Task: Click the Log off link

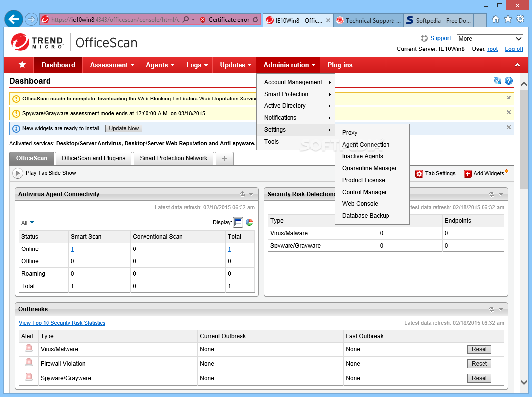Action: (x=514, y=49)
